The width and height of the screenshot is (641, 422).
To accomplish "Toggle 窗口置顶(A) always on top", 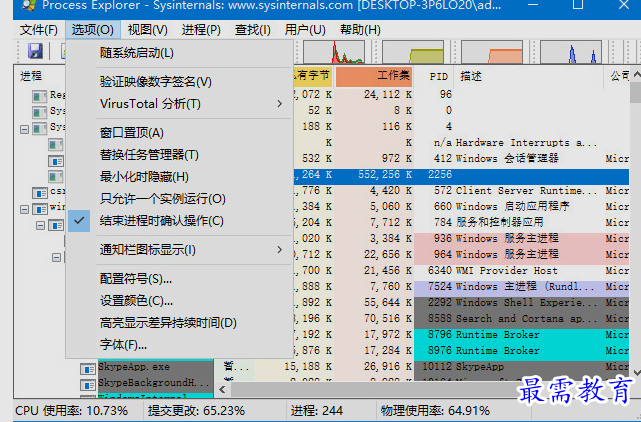I will point(180,132).
